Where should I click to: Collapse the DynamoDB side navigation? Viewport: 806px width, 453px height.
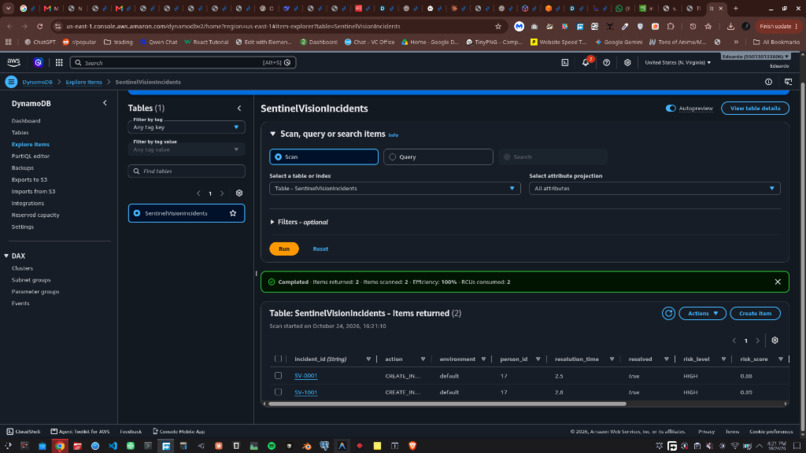pyautogui.click(x=105, y=103)
